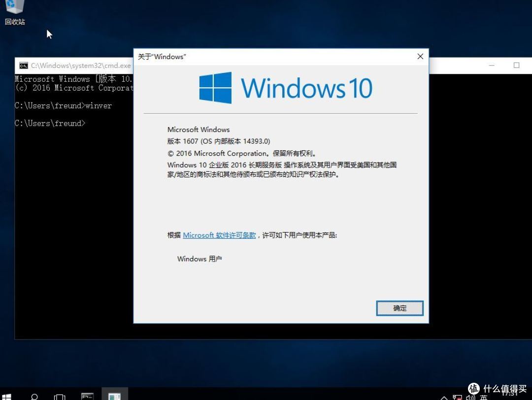Screen dimensions: 532x400
Task: Click the empty 'C:\Users\freund>' prompt line
Action: (50, 123)
